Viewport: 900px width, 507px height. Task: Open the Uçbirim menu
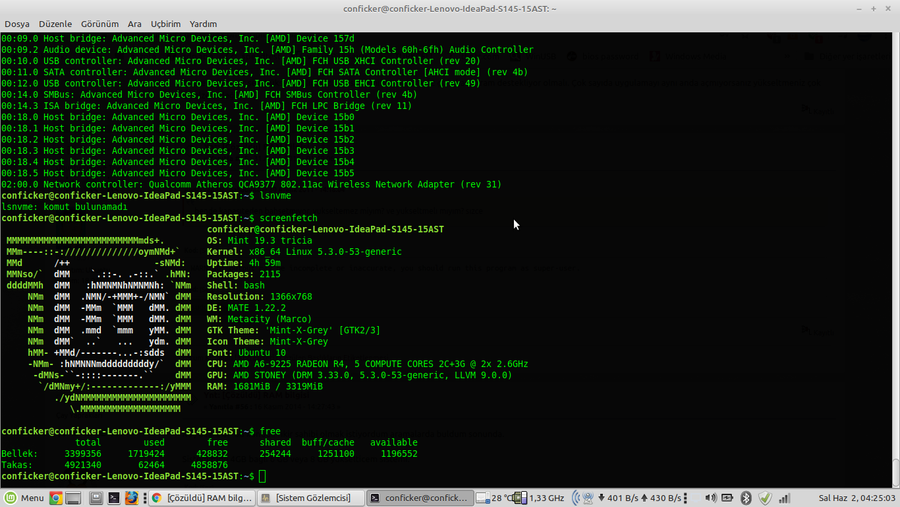click(x=165, y=24)
